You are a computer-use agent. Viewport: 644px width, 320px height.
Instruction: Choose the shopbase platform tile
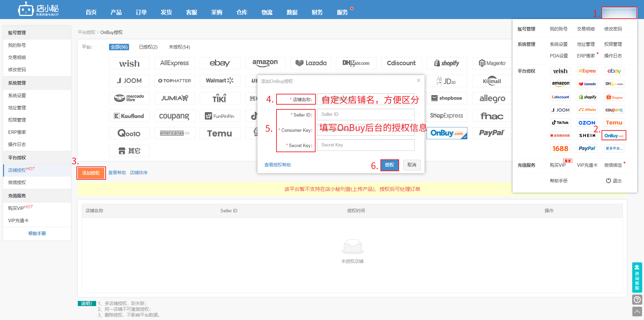[x=447, y=98]
